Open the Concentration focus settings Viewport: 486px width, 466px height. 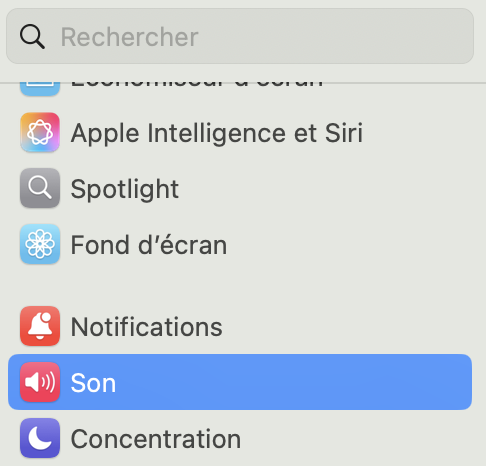pos(240,438)
